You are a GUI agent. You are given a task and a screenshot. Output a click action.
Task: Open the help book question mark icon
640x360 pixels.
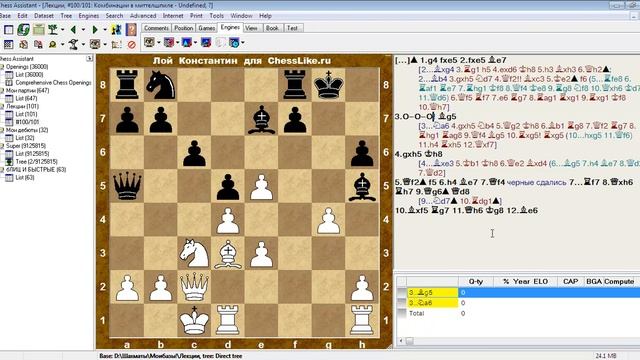(x=131, y=30)
